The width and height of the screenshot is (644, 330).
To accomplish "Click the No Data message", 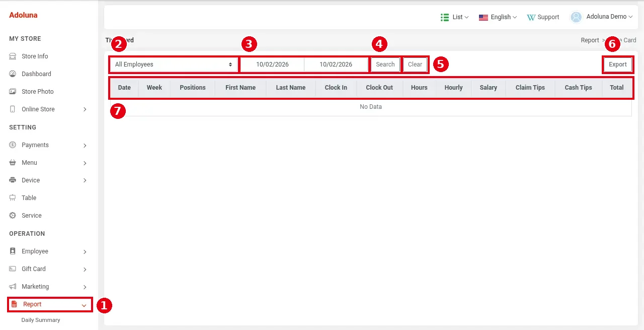I will click(x=371, y=107).
